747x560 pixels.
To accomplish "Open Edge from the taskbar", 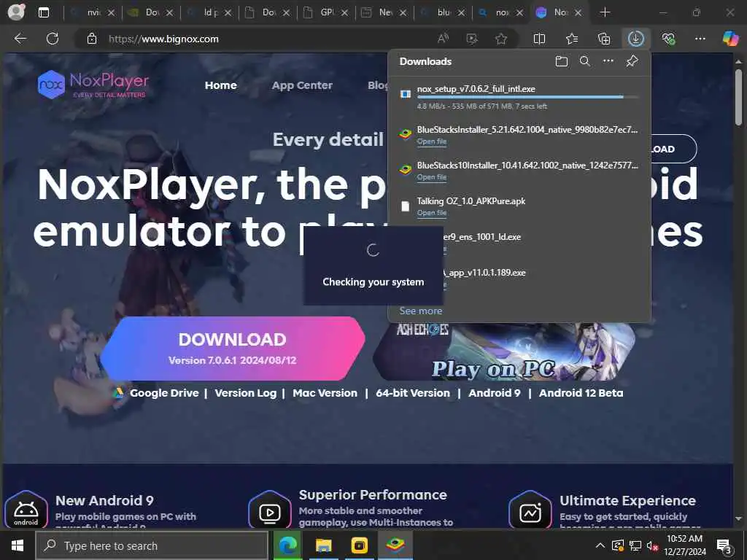I will coord(287,545).
